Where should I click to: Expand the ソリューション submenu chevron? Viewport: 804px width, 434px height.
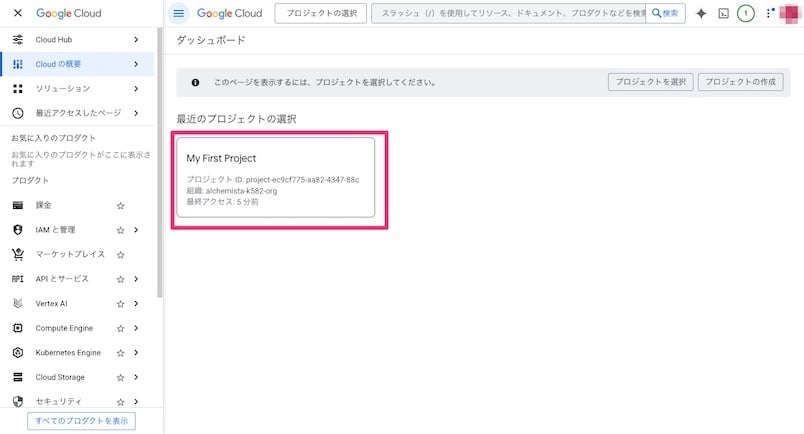click(x=136, y=89)
